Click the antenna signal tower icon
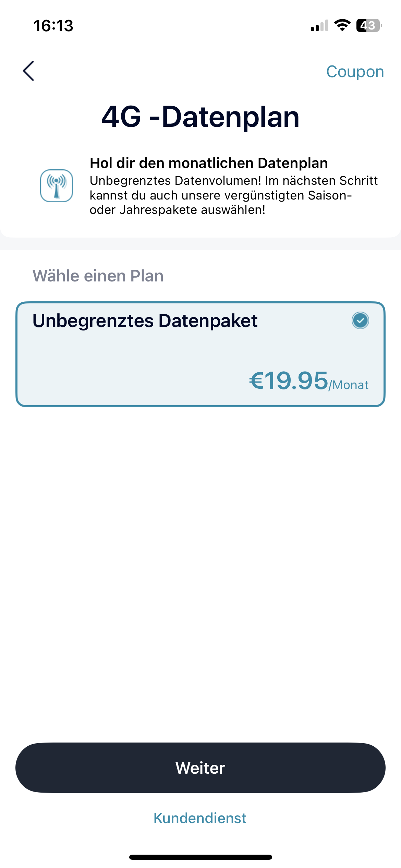This screenshot has height=868, width=401. click(57, 186)
